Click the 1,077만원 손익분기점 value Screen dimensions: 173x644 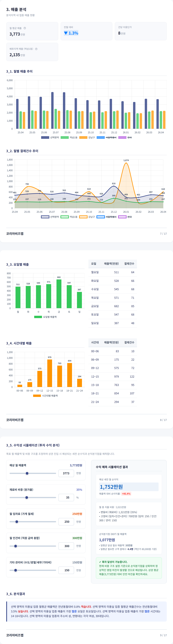(107, 540)
